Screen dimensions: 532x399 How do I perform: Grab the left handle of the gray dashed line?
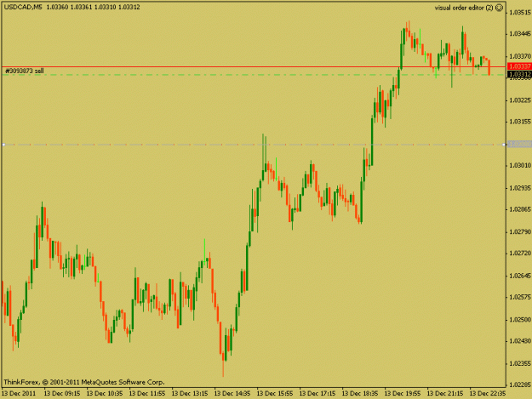tap(3, 145)
